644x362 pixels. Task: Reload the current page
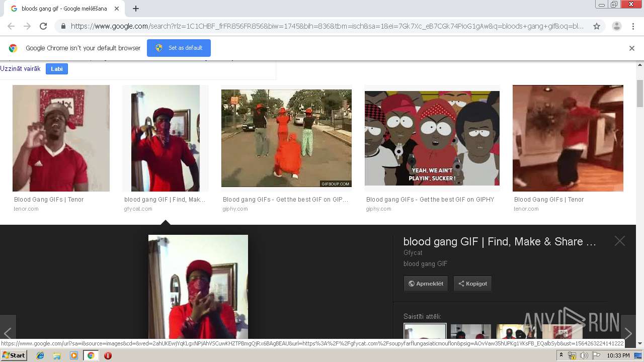point(43,26)
